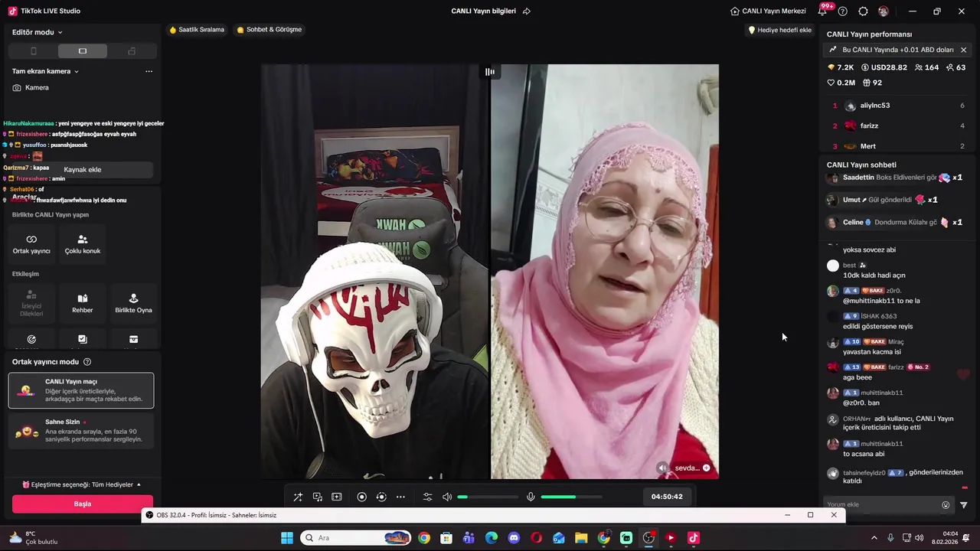Open the profile avatar menu
980x551 pixels.
click(884, 11)
